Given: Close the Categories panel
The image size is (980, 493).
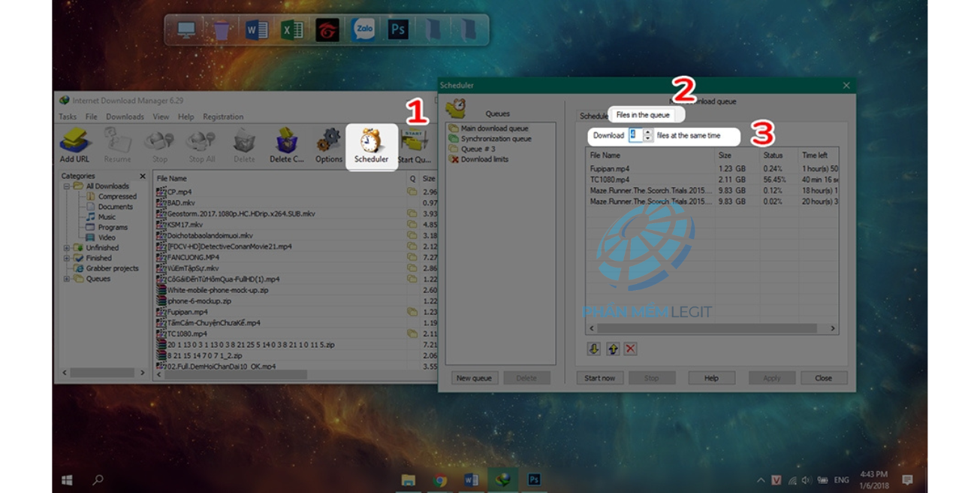Looking at the screenshot, I should 143,177.
